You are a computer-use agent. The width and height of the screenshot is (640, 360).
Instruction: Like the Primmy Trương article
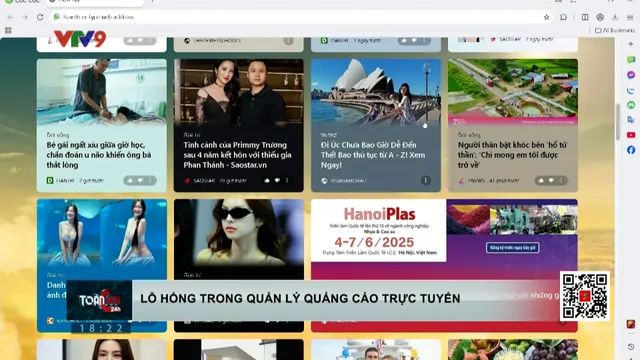(267, 180)
